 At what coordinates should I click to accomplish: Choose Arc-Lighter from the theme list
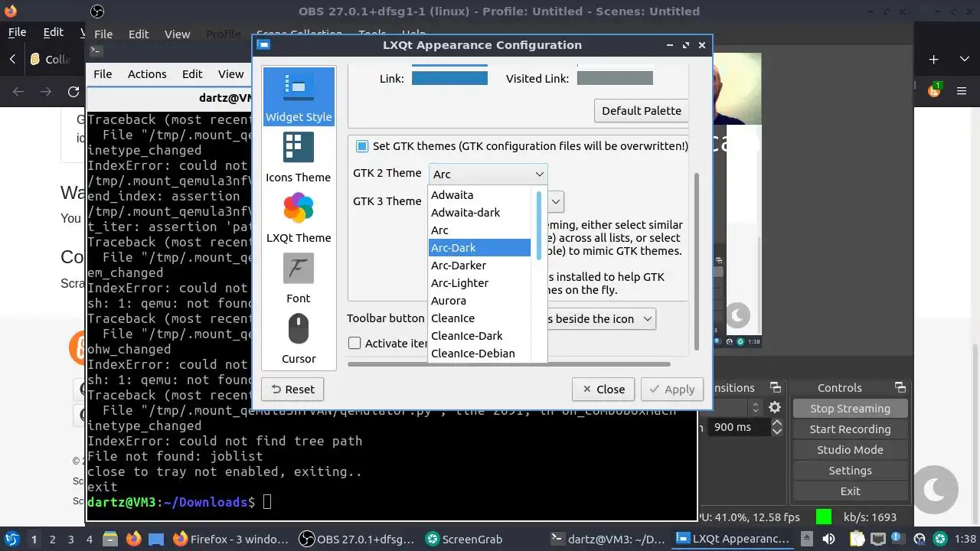(x=479, y=283)
